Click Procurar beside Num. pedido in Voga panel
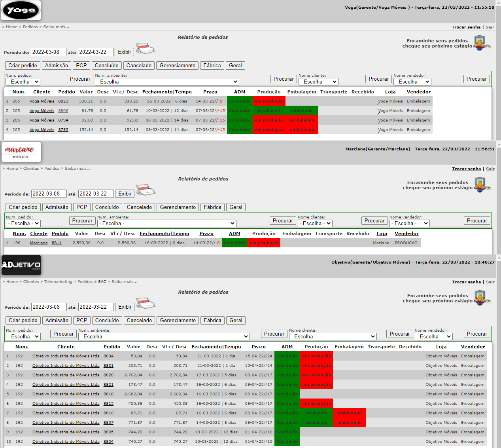Viewport: 501px width, 448px height. click(x=80, y=79)
